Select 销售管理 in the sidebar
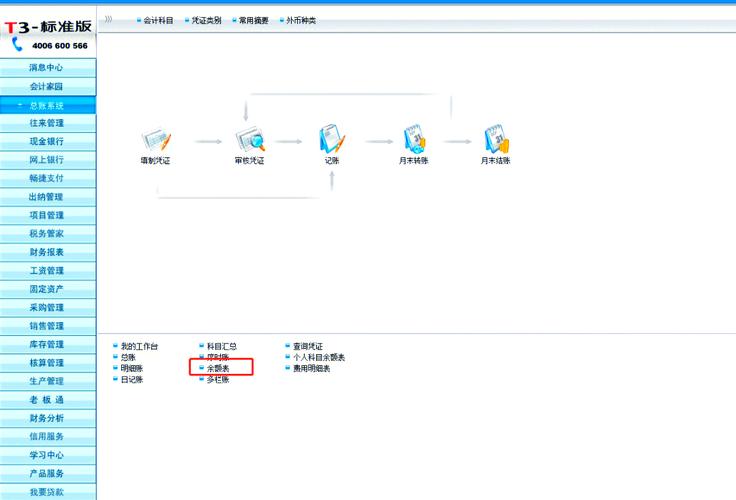 click(48, 326)
